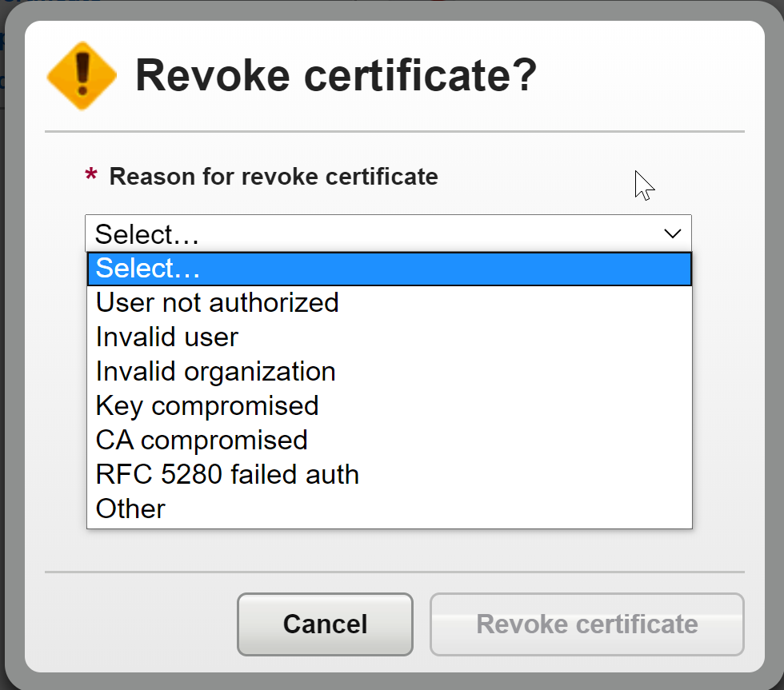Pick 'Invalid user' from the list

[x=390, y=337]
